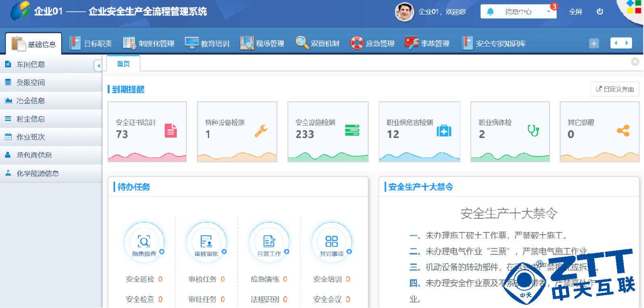Viewport: 644px width, 308px height.
Task: Open the 基础信息 tab
Action: click(34, 43)
